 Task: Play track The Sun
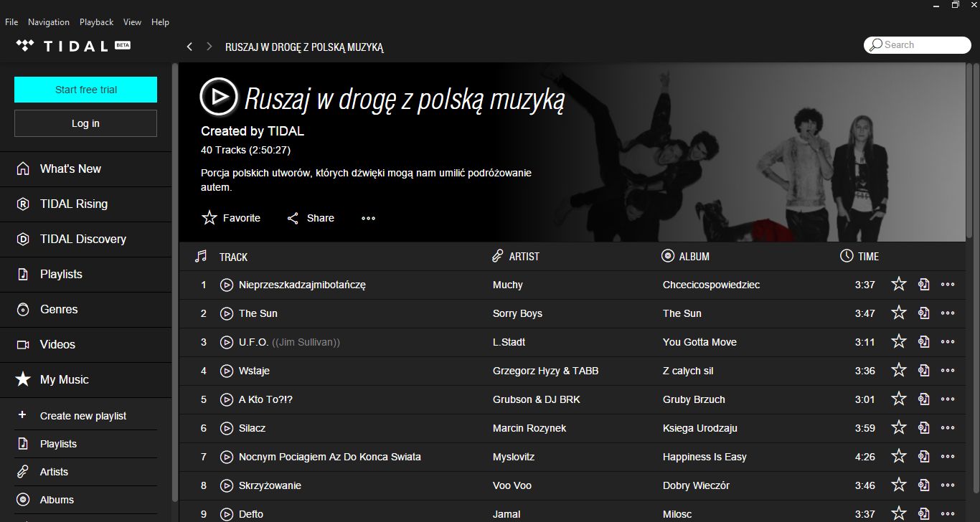(x=227, y=313)
